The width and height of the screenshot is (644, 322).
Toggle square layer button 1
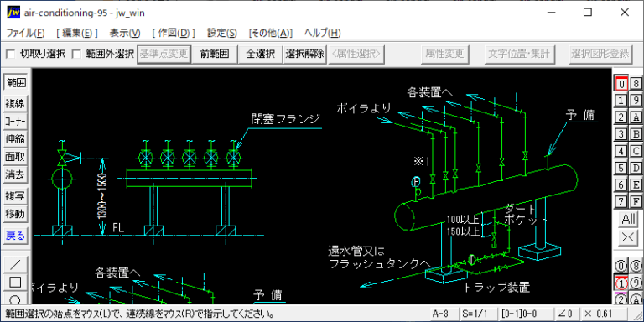click(621, 101)
